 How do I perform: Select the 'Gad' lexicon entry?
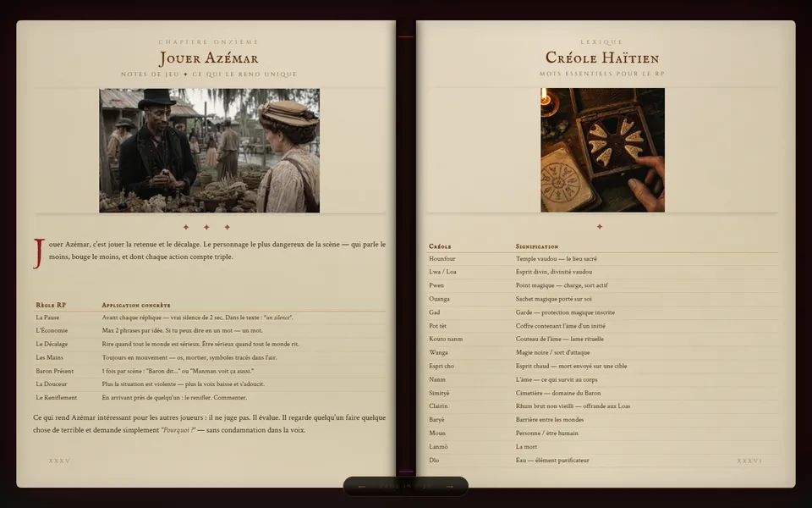point(602,312)
